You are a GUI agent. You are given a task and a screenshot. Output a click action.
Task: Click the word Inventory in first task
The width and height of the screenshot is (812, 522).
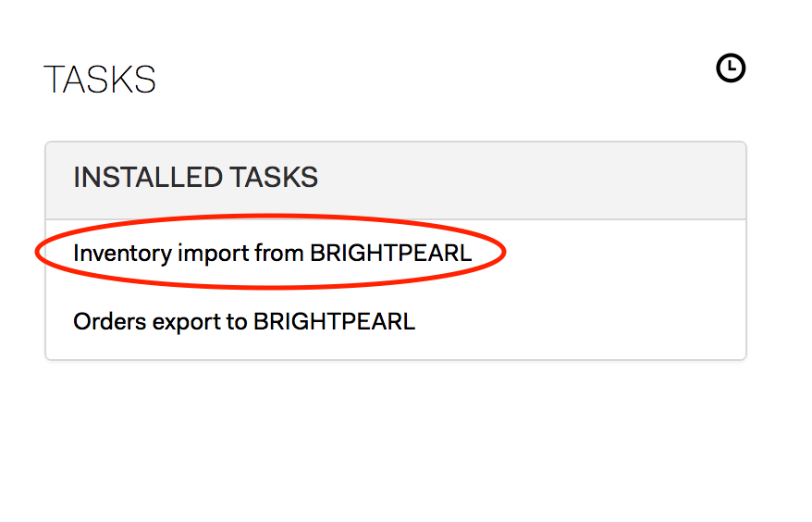pyautogui.click(x=123, y=254)
